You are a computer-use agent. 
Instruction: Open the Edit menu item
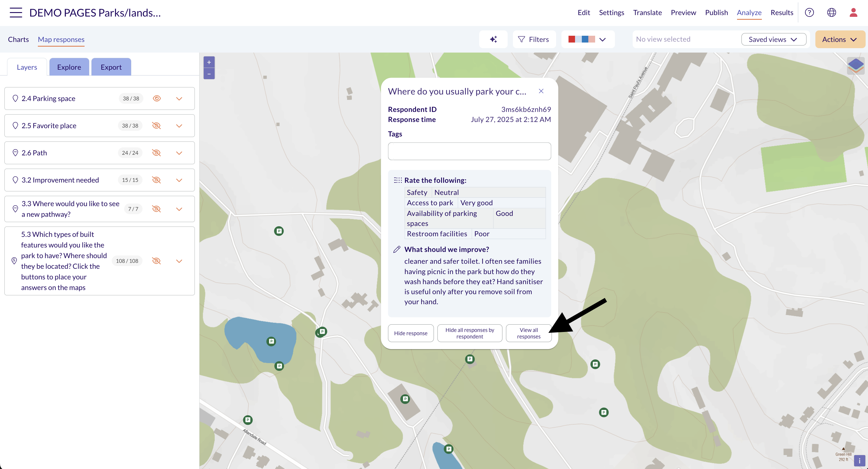point(584,13)
